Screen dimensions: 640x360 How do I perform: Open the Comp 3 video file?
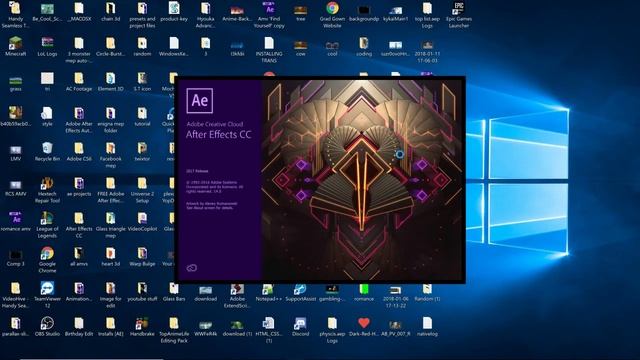click(x=16, y=258)
